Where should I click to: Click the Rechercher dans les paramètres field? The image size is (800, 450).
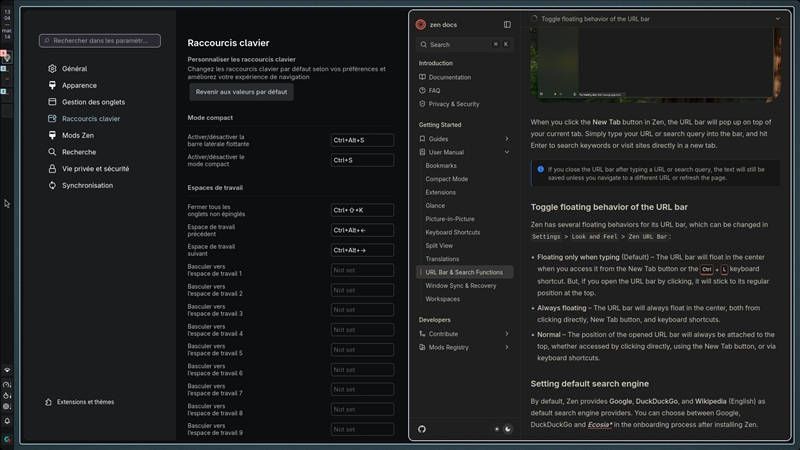(100, 41)
